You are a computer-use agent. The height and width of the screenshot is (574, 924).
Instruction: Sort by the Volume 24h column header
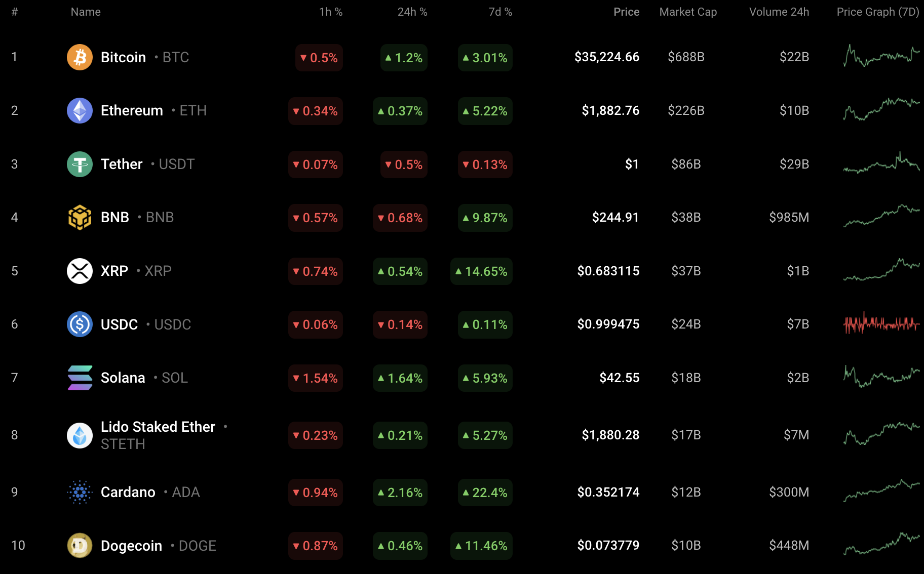(x=779, y=12)
